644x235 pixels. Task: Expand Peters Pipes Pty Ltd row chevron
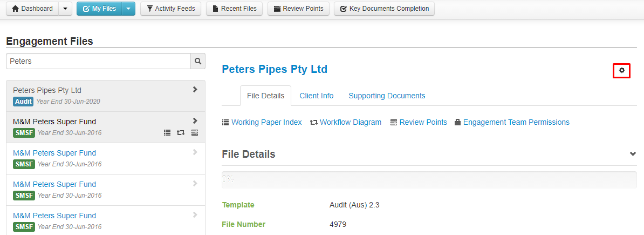pos(195,89)
